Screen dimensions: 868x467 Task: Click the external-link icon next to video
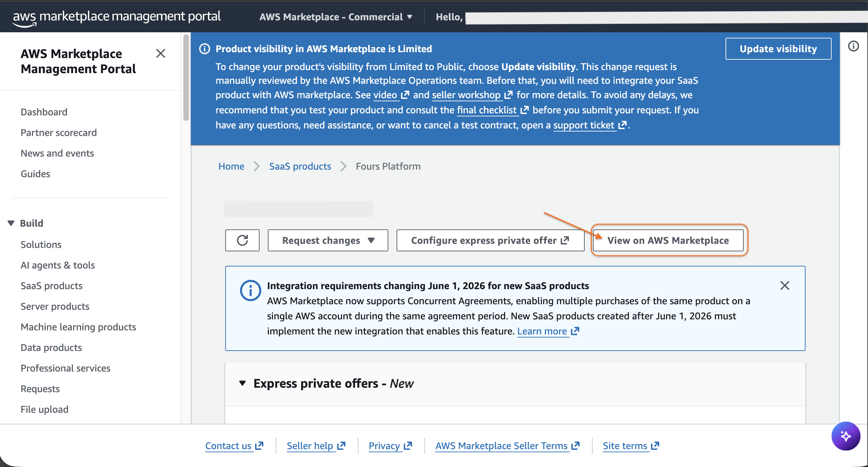coord(406,95)
